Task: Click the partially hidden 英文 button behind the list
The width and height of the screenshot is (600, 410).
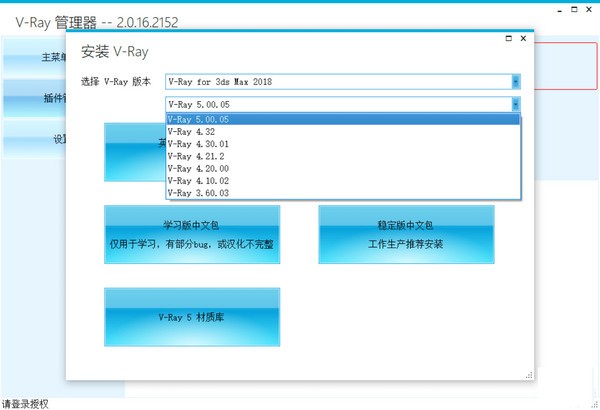Action: point(135,152)
